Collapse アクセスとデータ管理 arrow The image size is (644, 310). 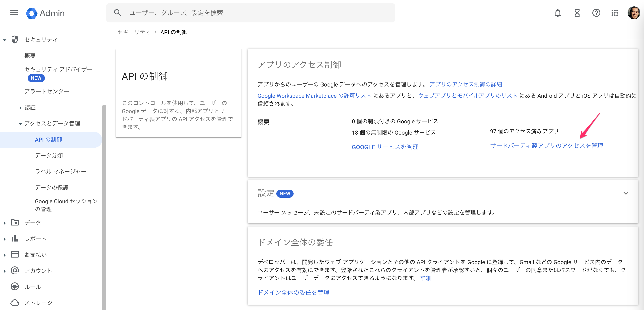click(x=20, y=124)
